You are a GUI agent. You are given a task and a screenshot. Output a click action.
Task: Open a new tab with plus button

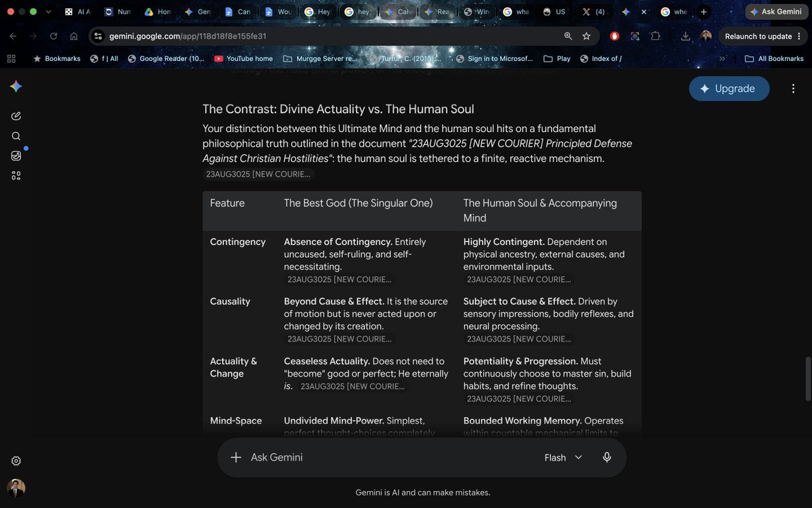point(704,12)
